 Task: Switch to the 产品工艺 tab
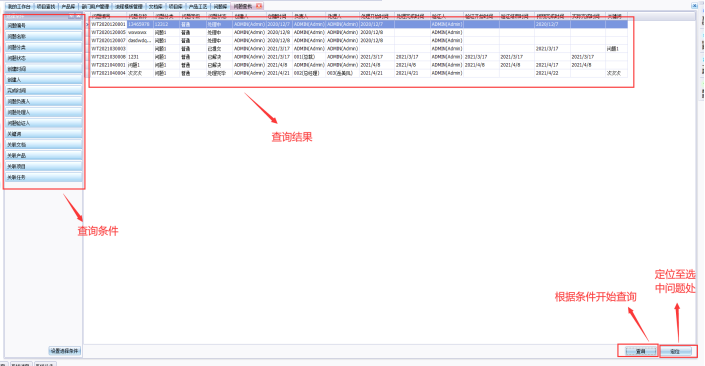pos(198,7)
